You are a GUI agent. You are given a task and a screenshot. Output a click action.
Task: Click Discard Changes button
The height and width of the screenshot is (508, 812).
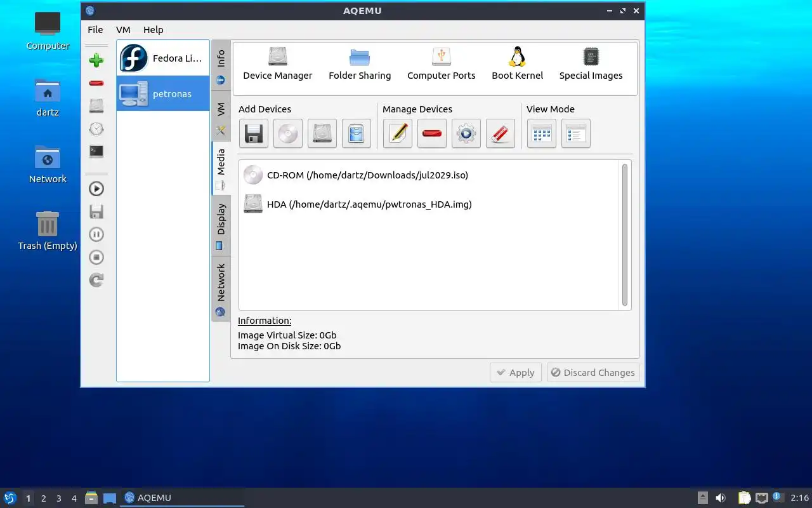(593, 373)
